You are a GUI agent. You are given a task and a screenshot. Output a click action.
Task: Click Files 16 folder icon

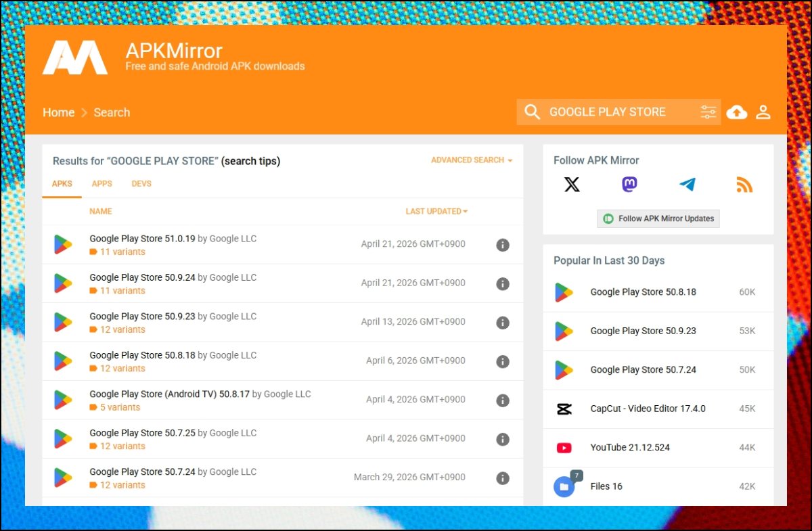[x=564, y=486]
